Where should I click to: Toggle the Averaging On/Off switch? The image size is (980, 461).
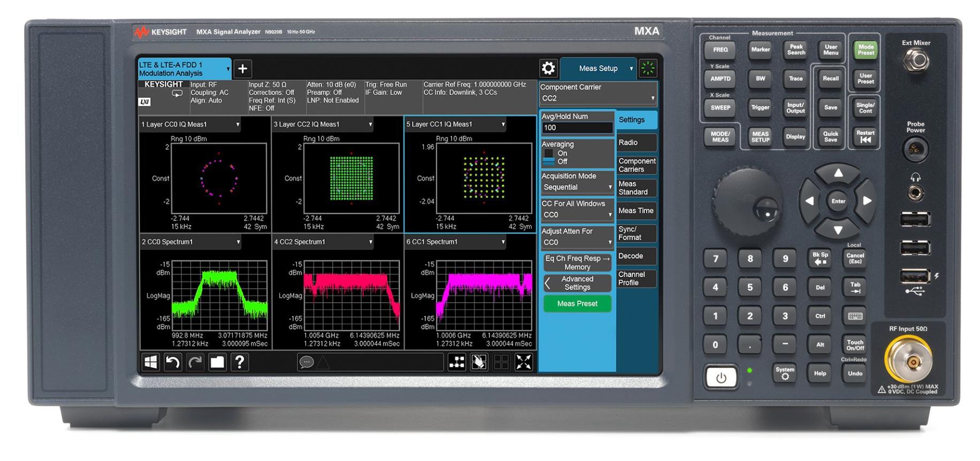point(549,157)
